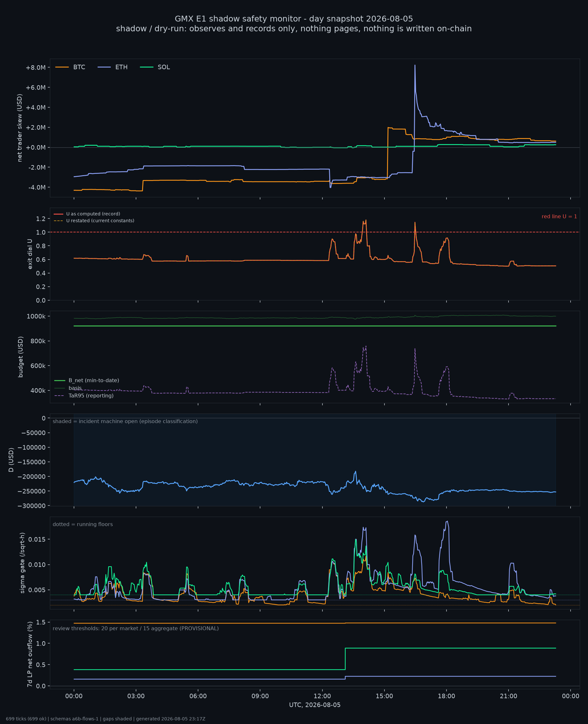Click the '7d LP net outflow (%)' axis label
This screenshot has width=588, height=724.
[x=30, y=654]
